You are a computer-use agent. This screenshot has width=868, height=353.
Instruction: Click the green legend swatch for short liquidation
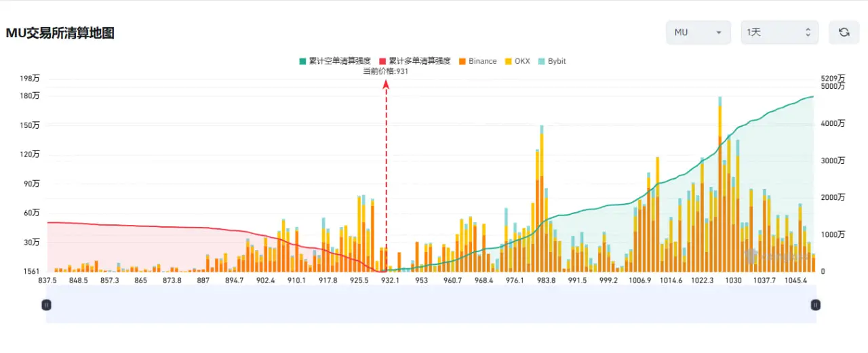(302, 61)
